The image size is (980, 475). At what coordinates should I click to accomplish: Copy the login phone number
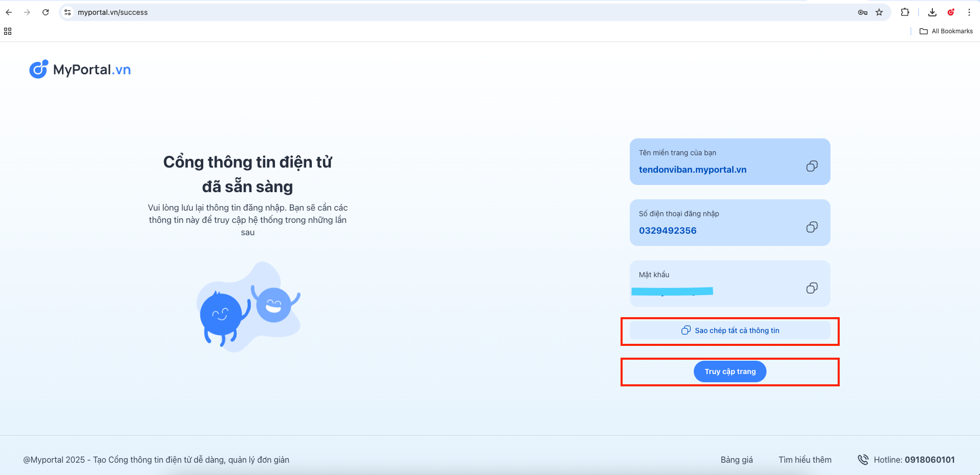[812, 227]
